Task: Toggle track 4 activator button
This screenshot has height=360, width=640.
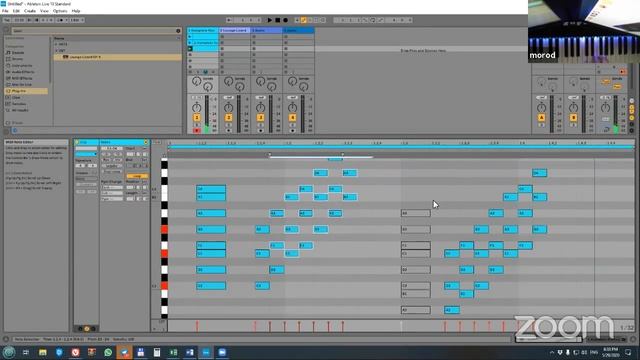Action: click(x=293, y=118)
